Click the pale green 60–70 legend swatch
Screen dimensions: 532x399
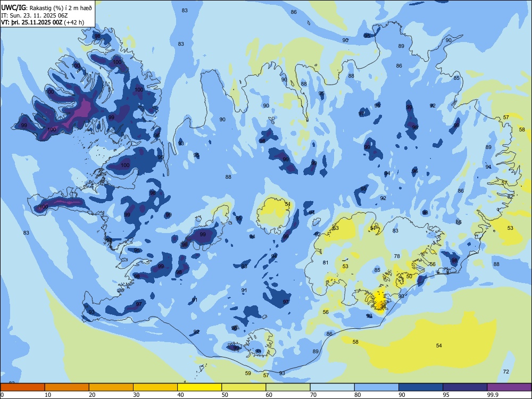pos(288,387)
